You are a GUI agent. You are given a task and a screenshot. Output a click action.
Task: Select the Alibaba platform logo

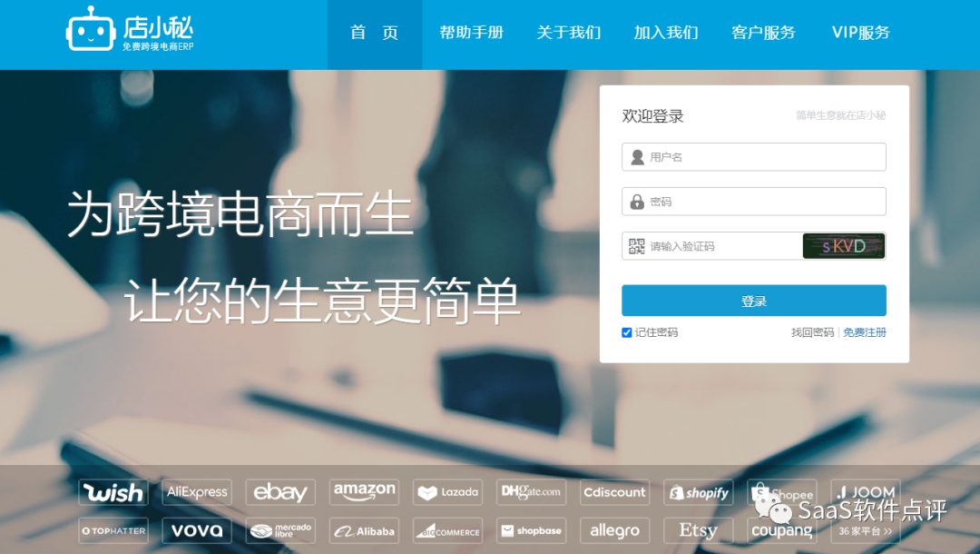(x=363, y=530)
